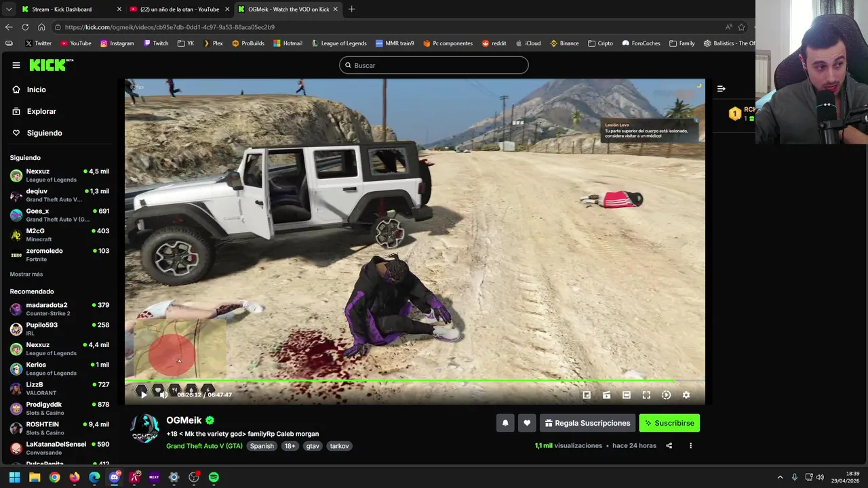The width and height of the screenshot is (868, 488).
Task: Follow OGMeik with heart button
Action: [x=527, y=423]
